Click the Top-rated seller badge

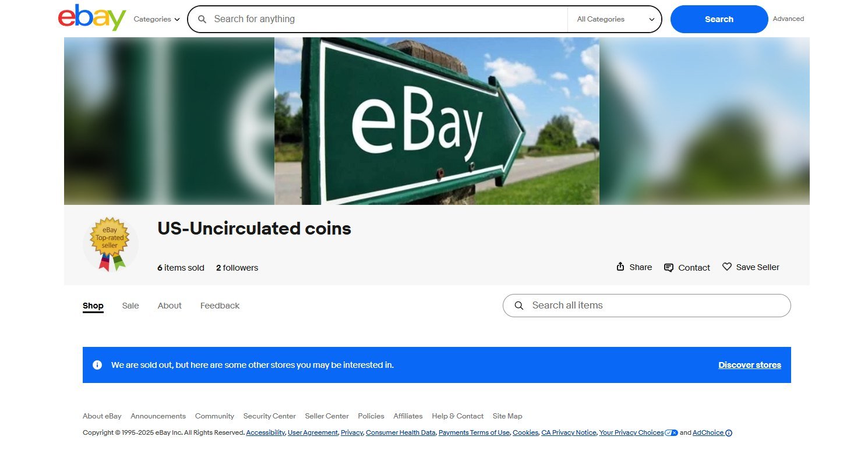click(x=110, y=244)
